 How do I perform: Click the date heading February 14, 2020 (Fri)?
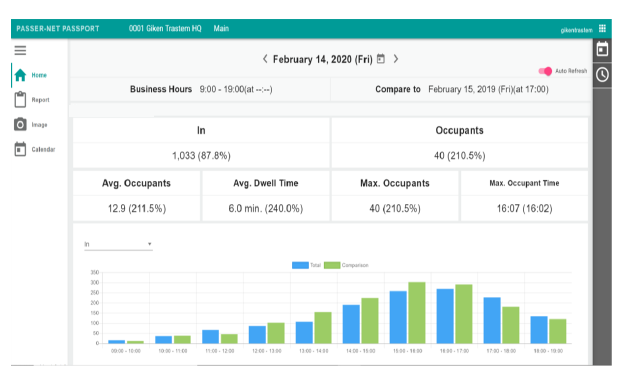coord(323,60)
